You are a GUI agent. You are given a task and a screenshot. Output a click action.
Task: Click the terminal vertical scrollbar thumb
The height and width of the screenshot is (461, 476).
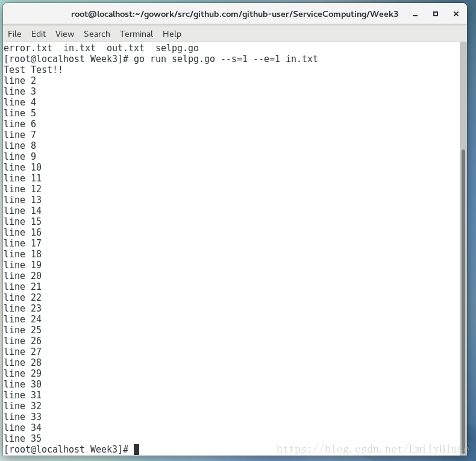[x=463, y=301]
